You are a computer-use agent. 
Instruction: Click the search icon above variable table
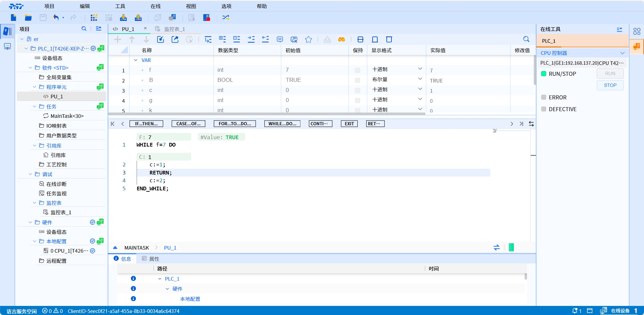click(526, 39)
